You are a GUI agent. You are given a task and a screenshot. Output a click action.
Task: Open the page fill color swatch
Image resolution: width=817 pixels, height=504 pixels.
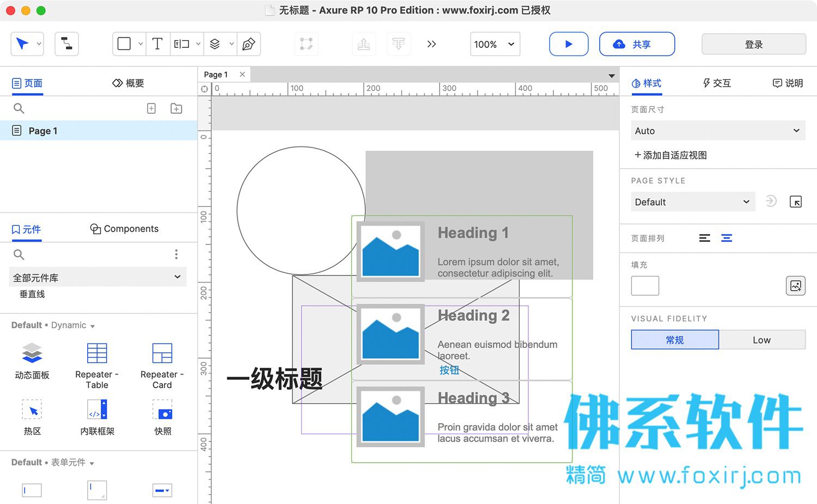[645, 286]
